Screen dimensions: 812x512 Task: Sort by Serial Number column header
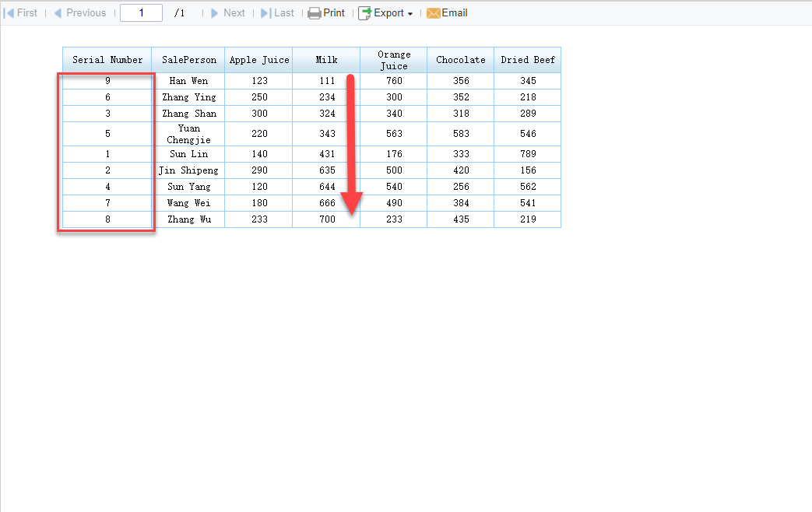coord(107,59)
